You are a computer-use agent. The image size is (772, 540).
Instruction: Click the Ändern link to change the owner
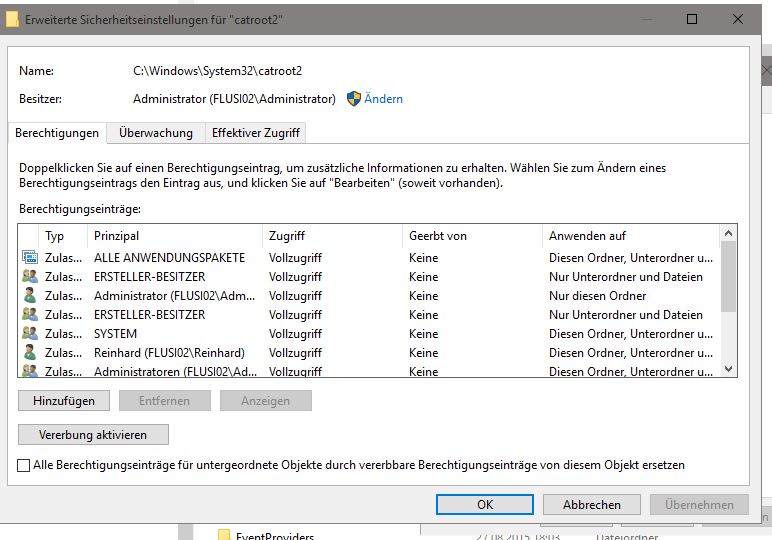click(x=383, y=98)
